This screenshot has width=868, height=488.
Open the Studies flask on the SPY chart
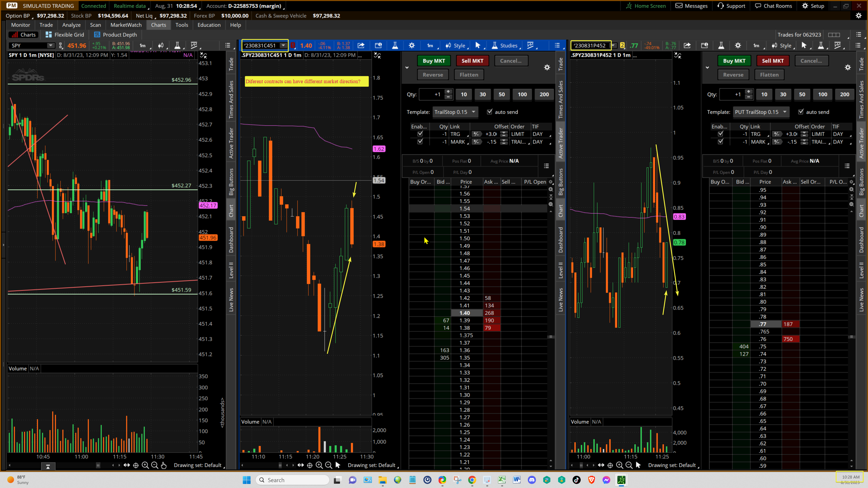177,45
